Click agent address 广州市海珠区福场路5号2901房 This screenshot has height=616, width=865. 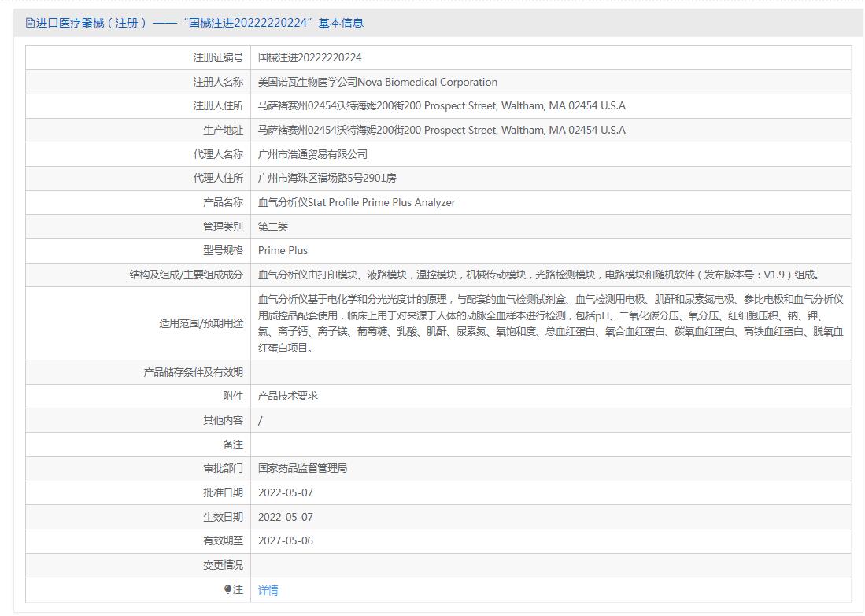(327, 179)
